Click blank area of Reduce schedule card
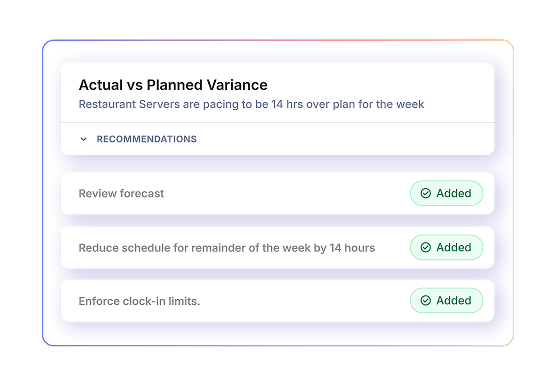556x386 pixels. click(x=392, y=248)
